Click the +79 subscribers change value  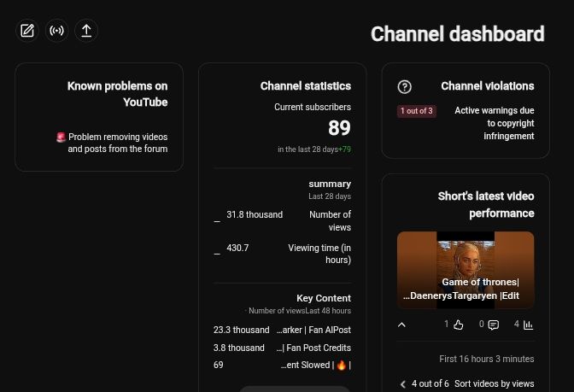tap(344, 149)
